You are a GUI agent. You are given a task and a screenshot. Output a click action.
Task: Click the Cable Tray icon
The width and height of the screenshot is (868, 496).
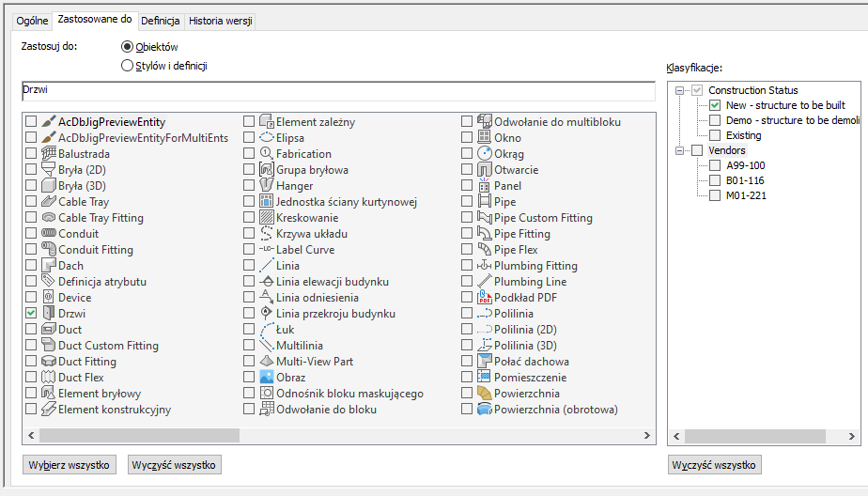click(x=49, y=201)
